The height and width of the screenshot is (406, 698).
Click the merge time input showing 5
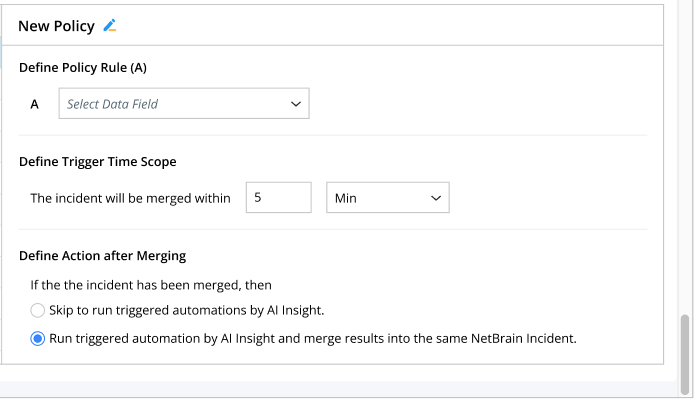pos(279,198)
